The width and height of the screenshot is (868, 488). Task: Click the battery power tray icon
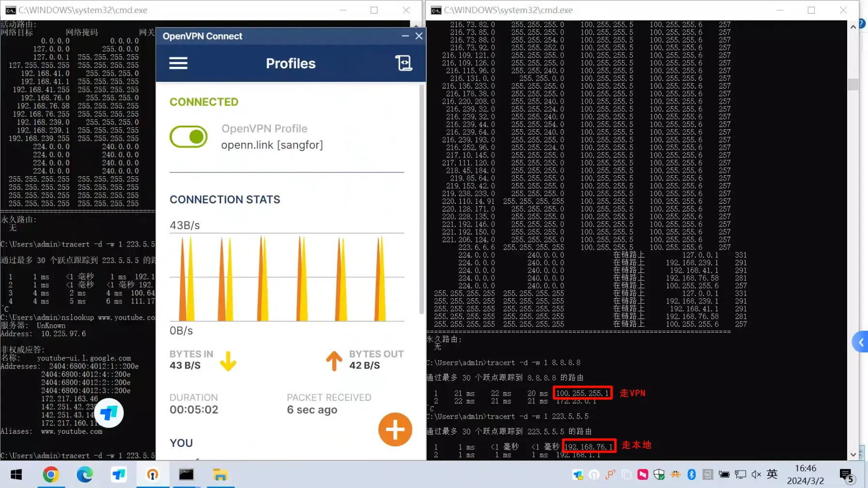pyautogui.click(x=724, y=474)
